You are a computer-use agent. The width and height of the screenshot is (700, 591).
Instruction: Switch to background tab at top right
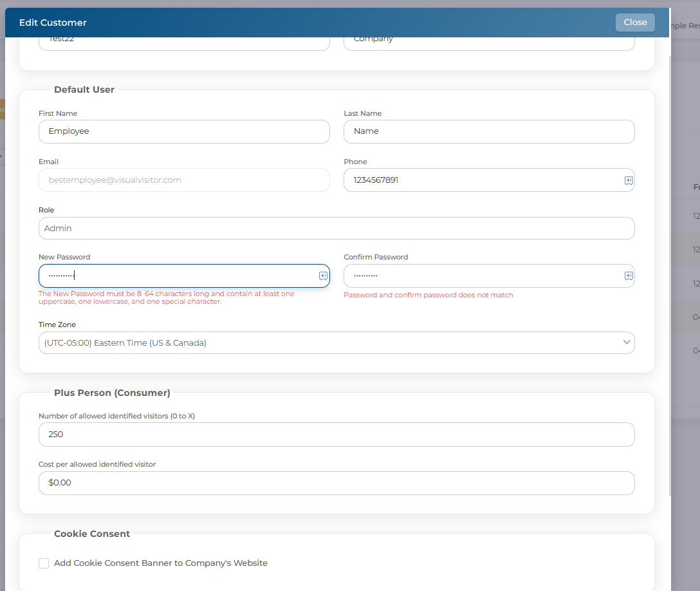tap(686, 26)
